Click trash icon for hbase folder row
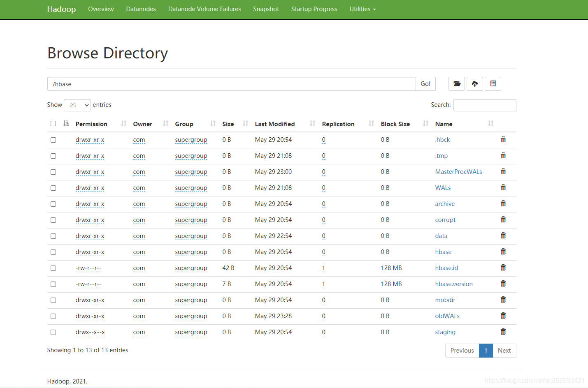This screenshot has height=388, width=588. (503, 252)
